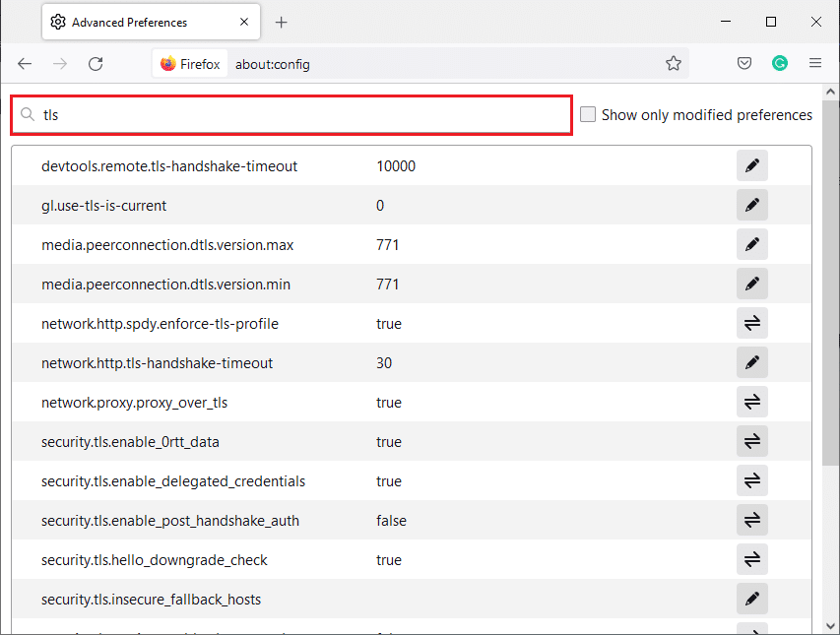This screenshot has height=635, width=840.
Task: Select the media.peerconnection.dtls.version.min name
Action: point(166,285)
